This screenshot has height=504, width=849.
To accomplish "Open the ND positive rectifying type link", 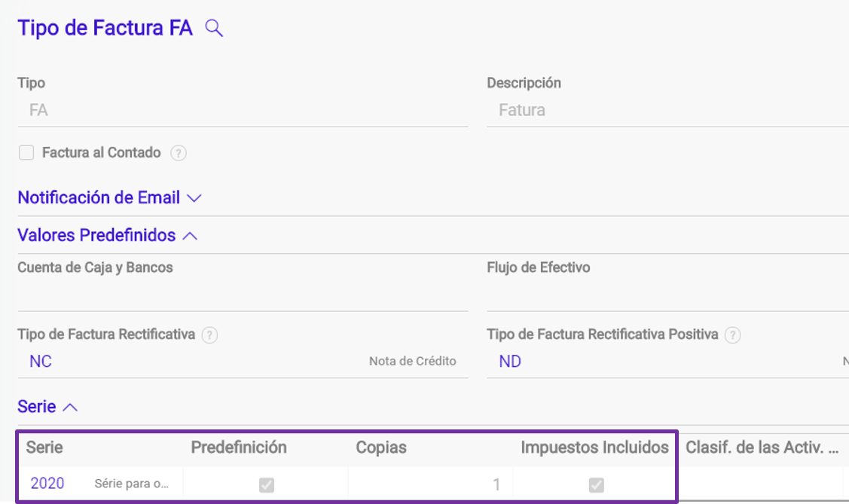I will click(510, 362).
